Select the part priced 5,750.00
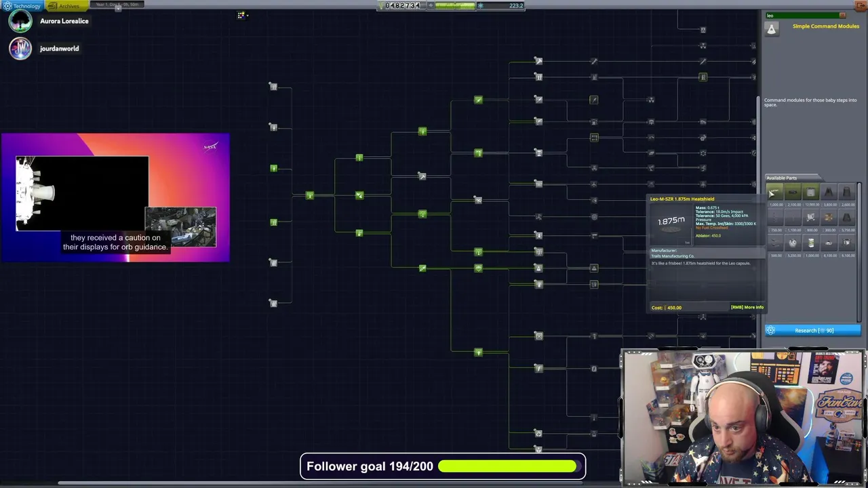868x488 pixels. point(847,217)
